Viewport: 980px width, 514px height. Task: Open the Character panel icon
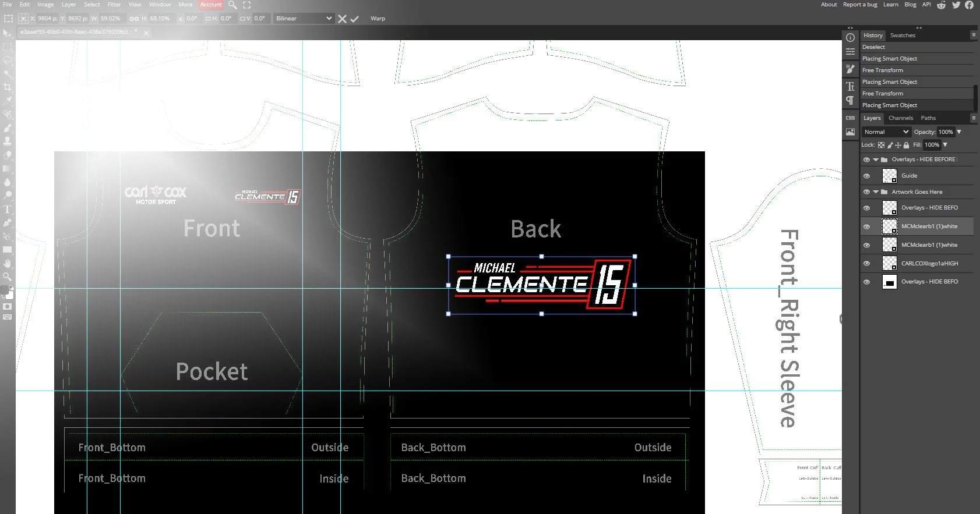pyautogui.click(x=850, y=86)
